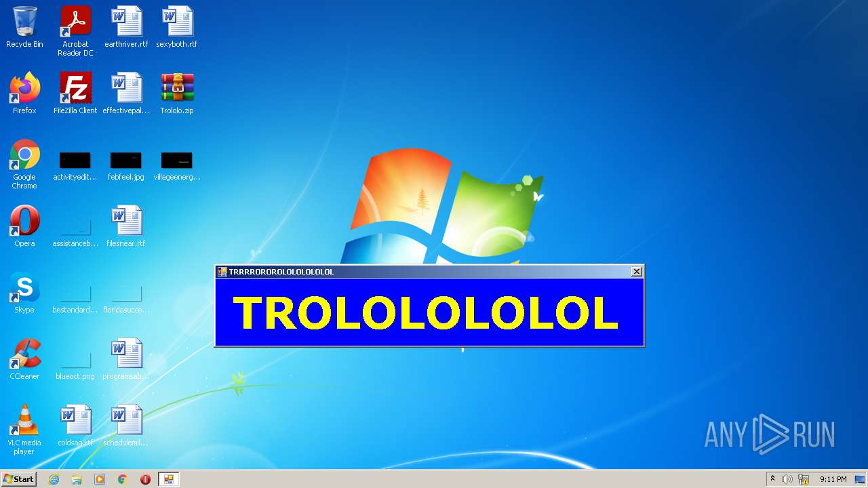The height and width of the screenshot is (488, 868).
Task: Launch the Skype desktop shortcut
Action: click(x=24, y=293)
